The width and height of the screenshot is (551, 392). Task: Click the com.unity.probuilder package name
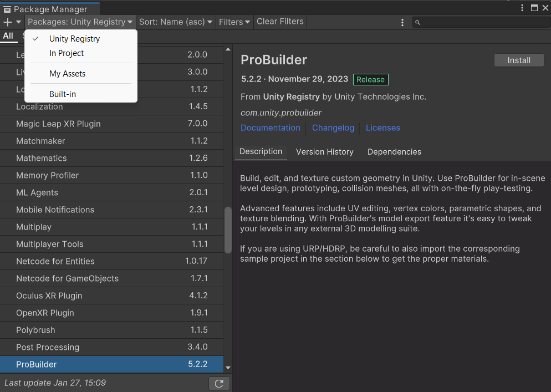[x=281, y=113]
